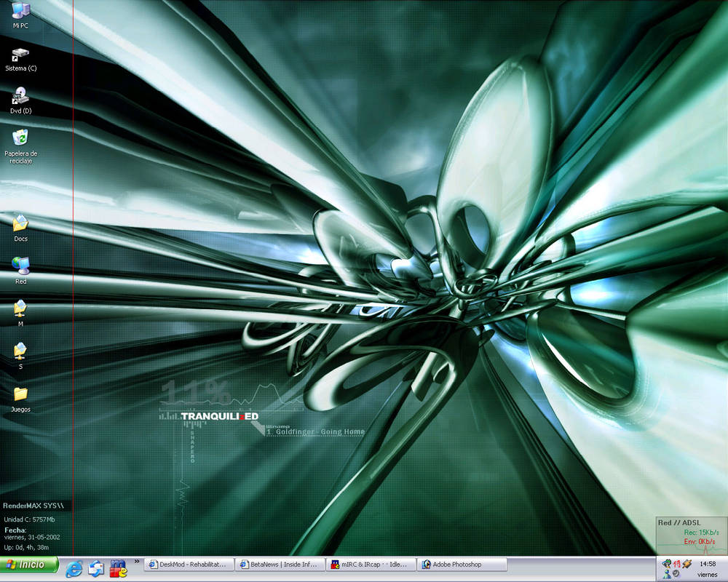Select the Docs folder icon

click(20, 228)
